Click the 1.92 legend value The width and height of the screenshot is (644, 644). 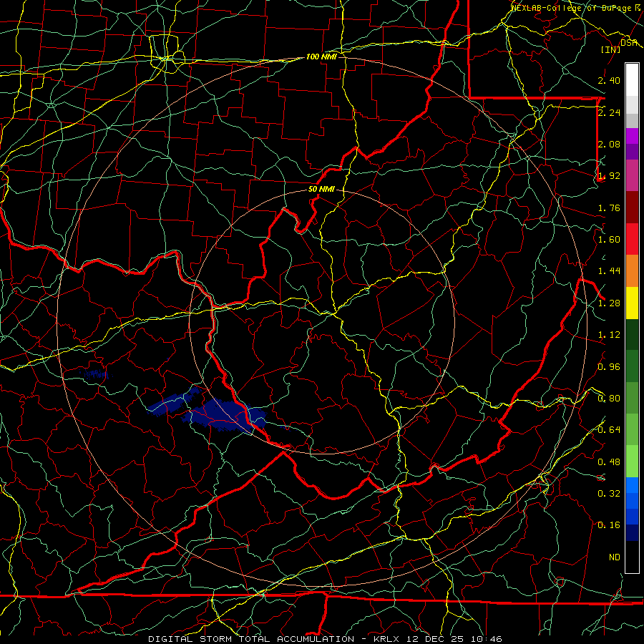click(x=609, y=176)
